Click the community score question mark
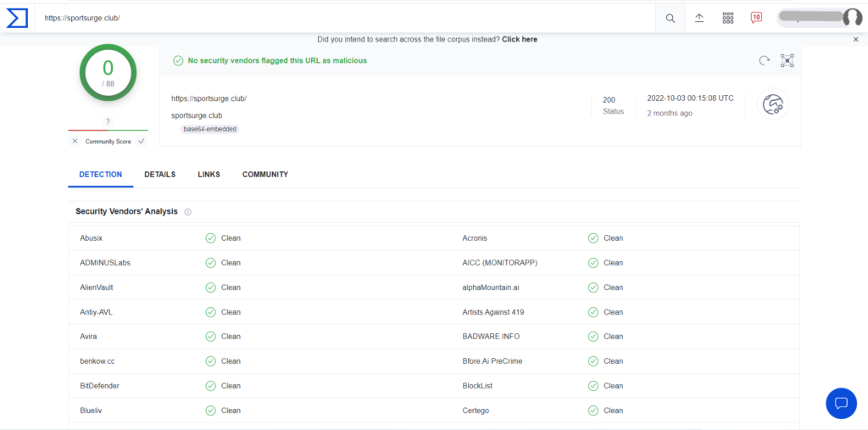Image resolution: width=868 pixels, height=430 pixels. point(108,121)
